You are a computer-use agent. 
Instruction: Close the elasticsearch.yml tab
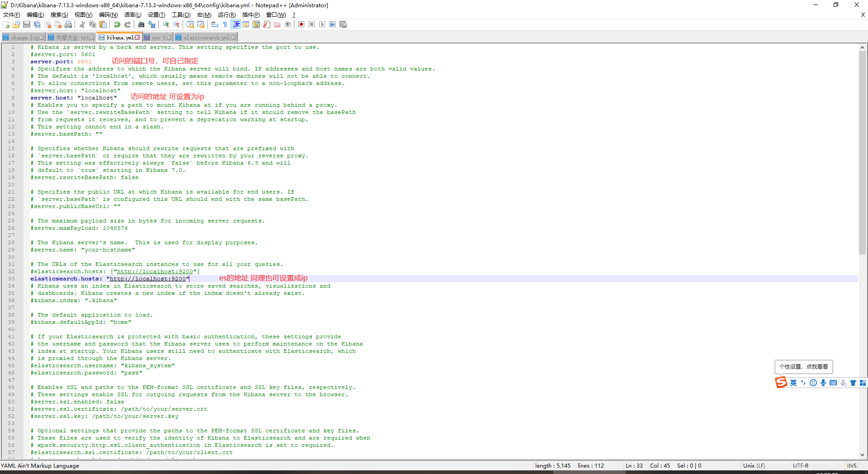coord(233,38)
